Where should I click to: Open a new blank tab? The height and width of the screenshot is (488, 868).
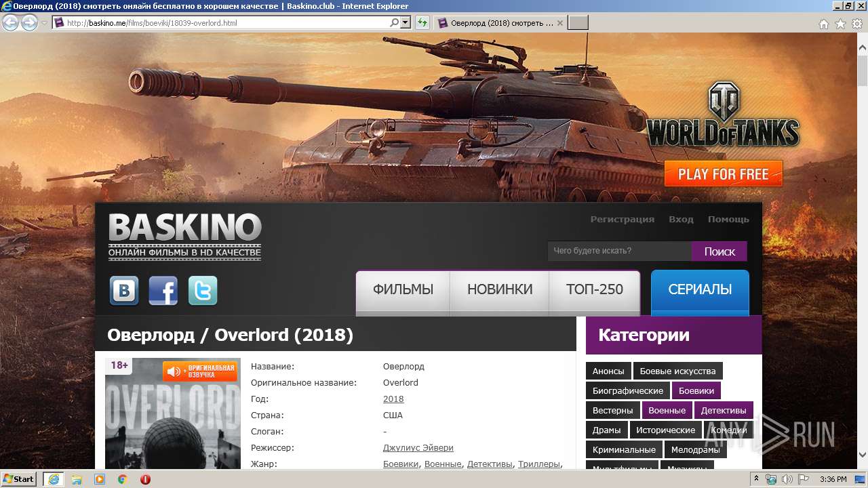578,23
